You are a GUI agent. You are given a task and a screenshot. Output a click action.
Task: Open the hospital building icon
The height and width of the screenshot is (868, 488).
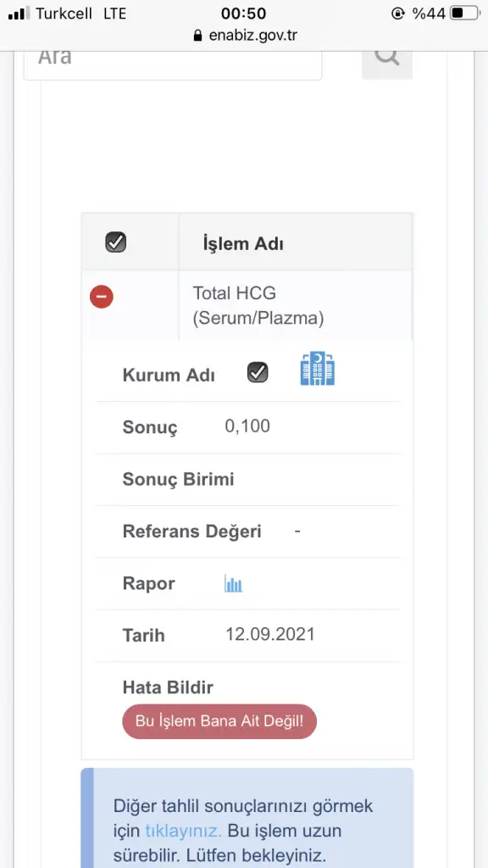318,368
